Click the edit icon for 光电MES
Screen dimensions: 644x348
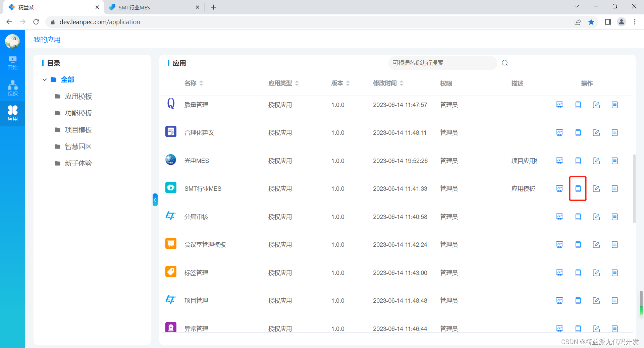click(596, 161)
